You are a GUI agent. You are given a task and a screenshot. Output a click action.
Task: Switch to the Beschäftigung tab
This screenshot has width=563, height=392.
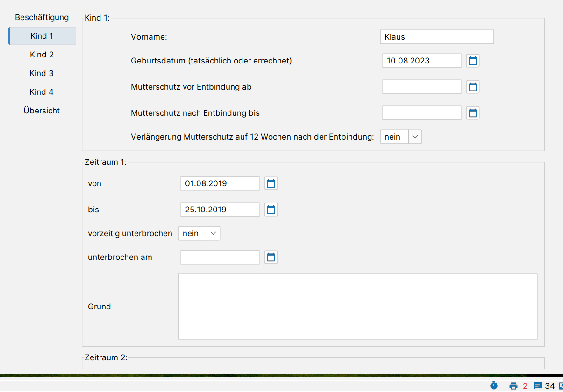point(42,17)
